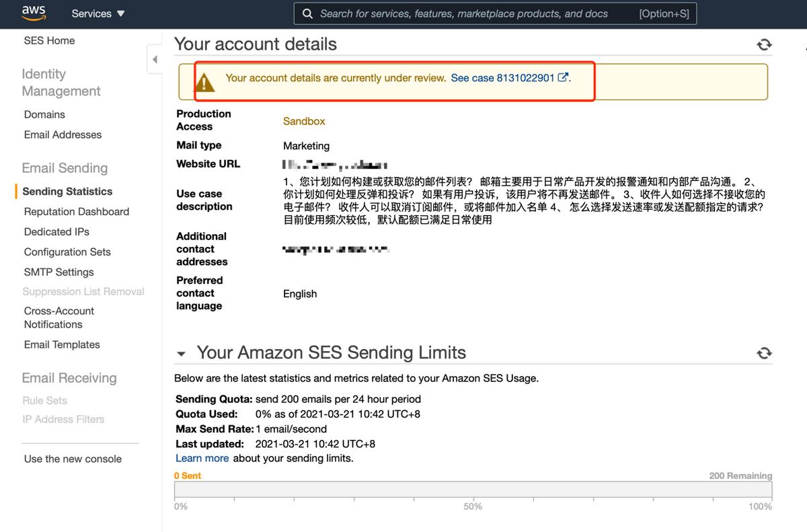Click the sending quota usage bar
The height and width of the screenshot is (532, 807).
pos(473,490)
